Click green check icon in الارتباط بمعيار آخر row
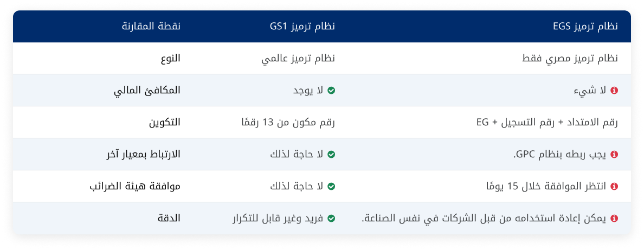The width and height of the screenshot is (644, 250). (x=331, y=155)
